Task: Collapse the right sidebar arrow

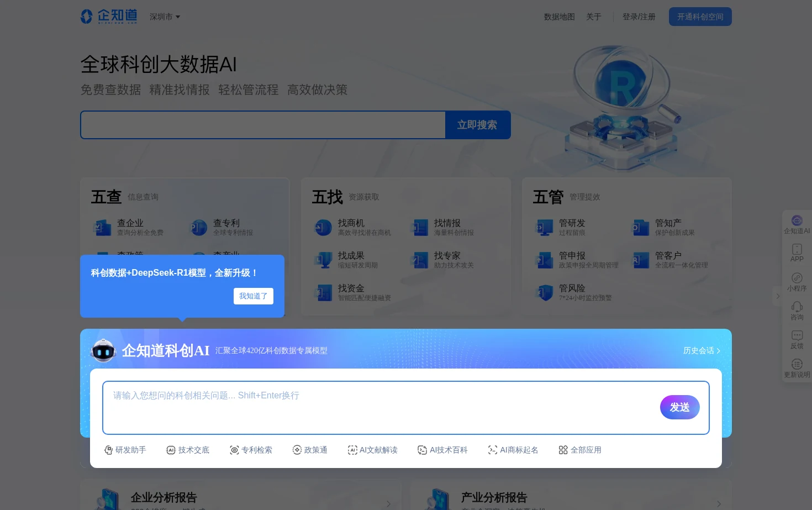Action: point(778,296)
